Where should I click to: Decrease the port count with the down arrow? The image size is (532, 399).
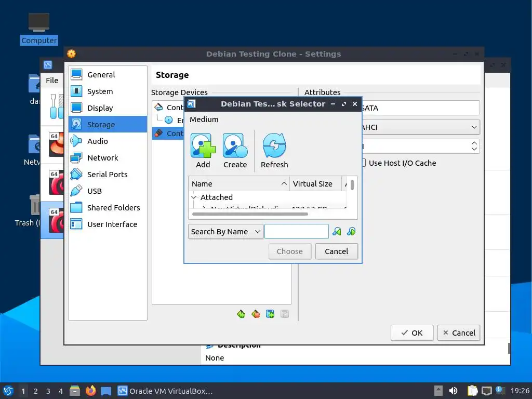point(474,149)
